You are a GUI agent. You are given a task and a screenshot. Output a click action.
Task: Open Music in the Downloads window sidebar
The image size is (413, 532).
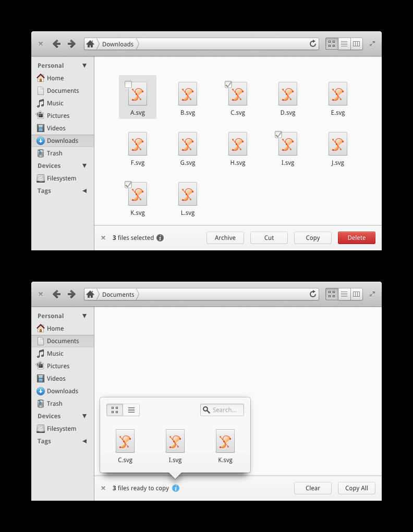click(x=63, y=103)
